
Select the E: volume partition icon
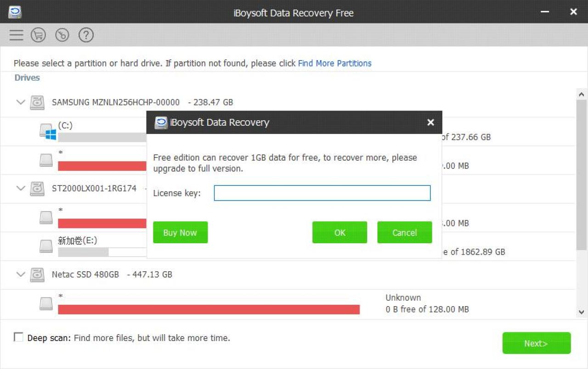(46, 246)
